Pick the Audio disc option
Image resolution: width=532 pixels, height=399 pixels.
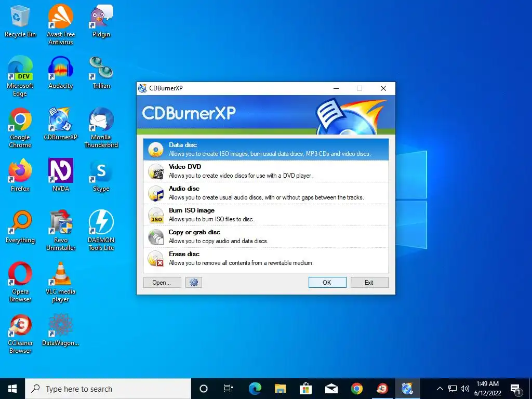tap(265, 193)
